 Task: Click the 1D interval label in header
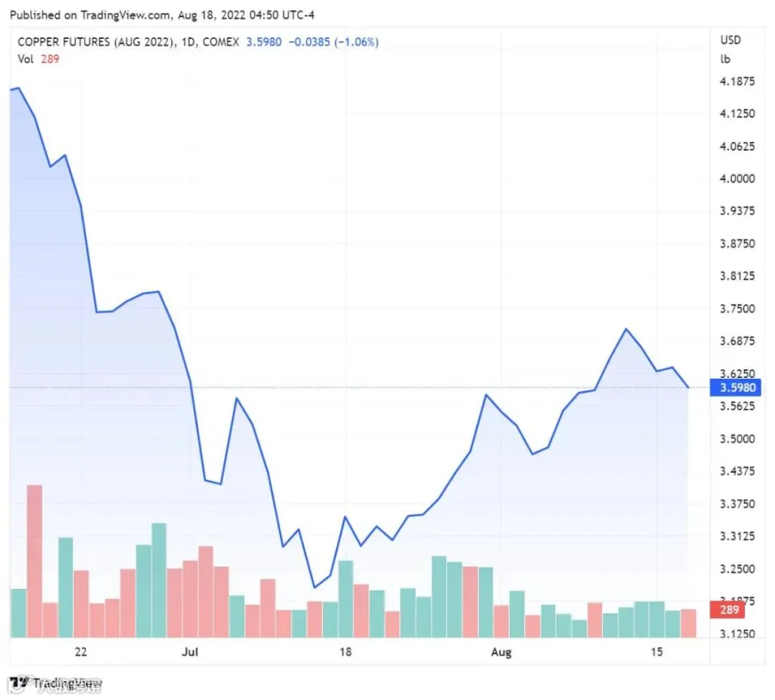[x=189, y=42]
